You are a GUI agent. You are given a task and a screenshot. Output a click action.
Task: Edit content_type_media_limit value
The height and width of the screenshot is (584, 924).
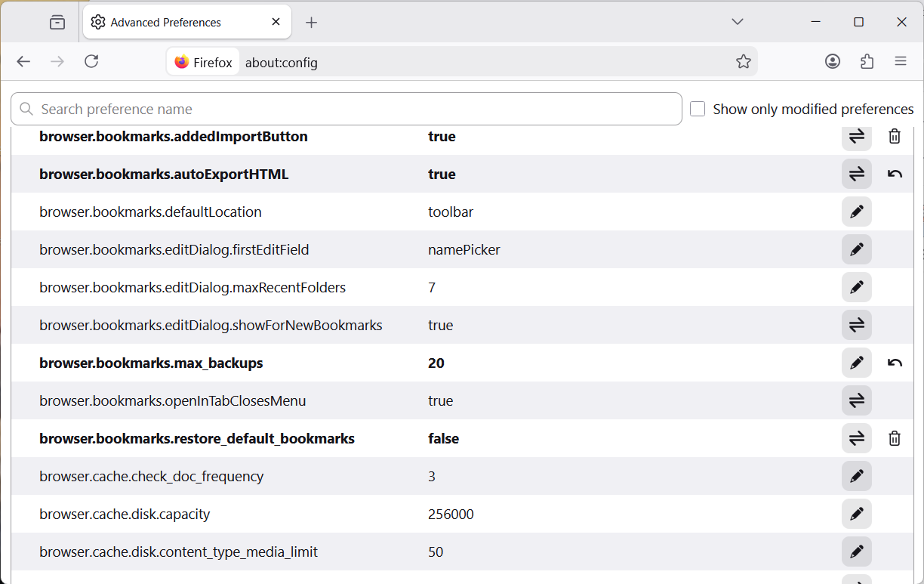(857, 552)
